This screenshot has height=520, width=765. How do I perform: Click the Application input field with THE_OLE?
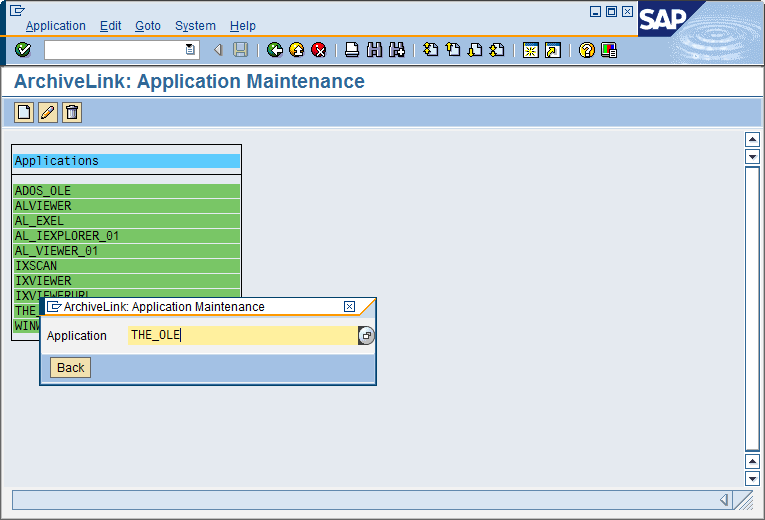coord(242,336)
